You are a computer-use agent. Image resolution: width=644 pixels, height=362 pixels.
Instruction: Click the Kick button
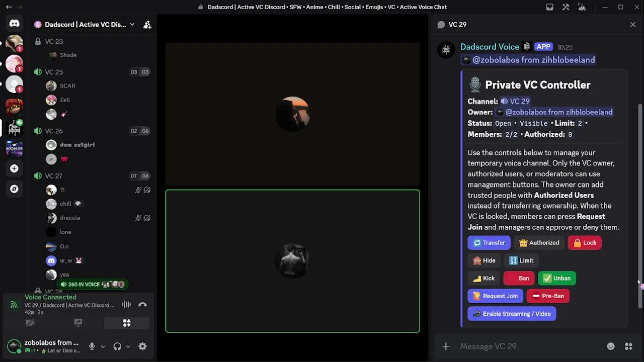point(484,279)
